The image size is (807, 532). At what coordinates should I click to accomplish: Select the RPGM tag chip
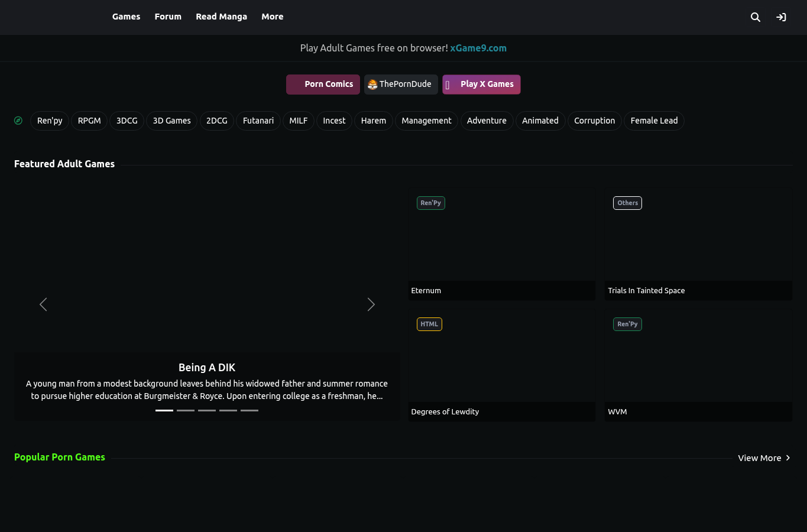click(89, 121)
